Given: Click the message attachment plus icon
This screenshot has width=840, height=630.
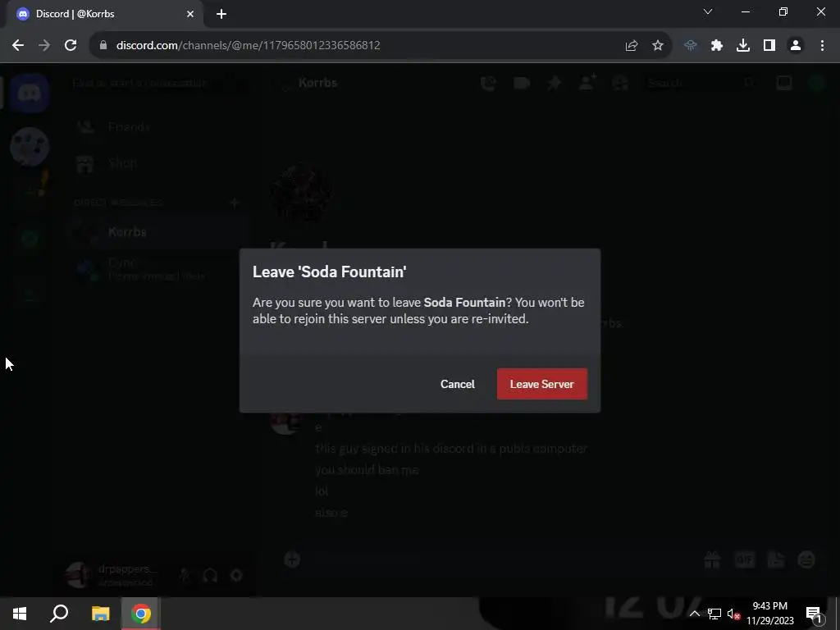Looking at the screenshot, I should [292, 559].
